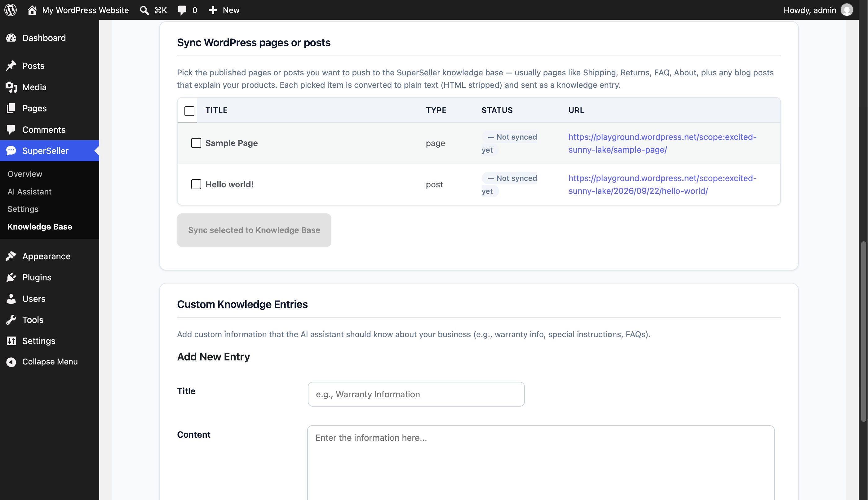Click Collapse Menu label
This screenshot has width=868, height=500.
(50, 362)
